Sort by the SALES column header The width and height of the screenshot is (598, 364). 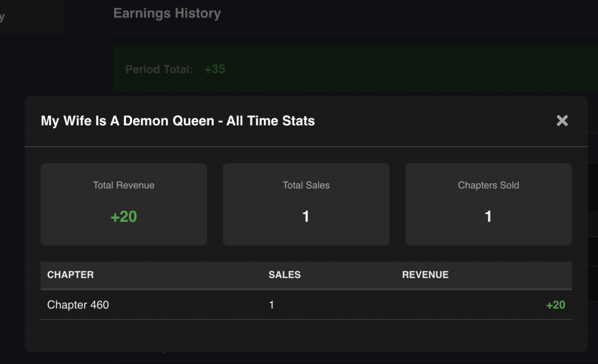coord(284,275)
